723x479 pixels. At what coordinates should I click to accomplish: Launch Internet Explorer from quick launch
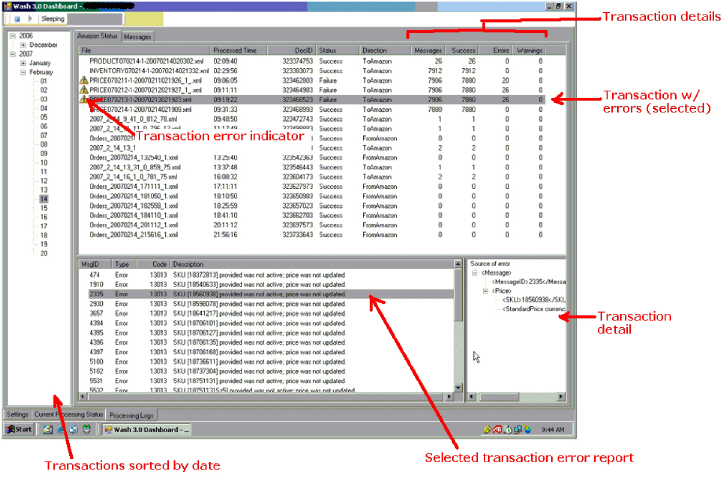click(x=61, y=429)
